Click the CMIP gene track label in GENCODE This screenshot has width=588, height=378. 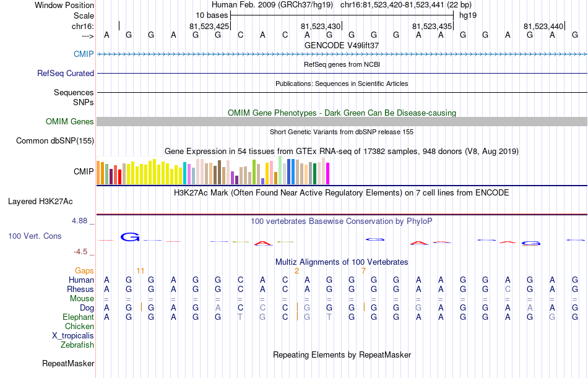(84, 54)
